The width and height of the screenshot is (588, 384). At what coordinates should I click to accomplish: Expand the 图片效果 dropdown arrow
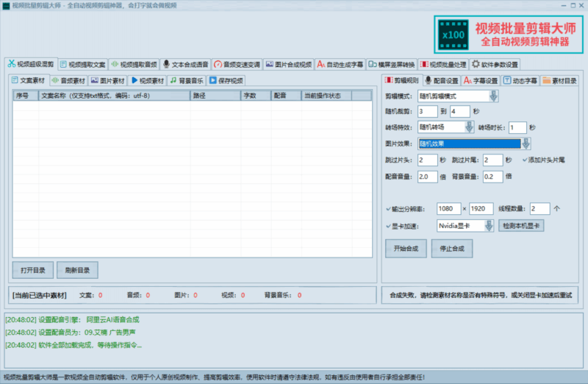[x=526, y=143]
